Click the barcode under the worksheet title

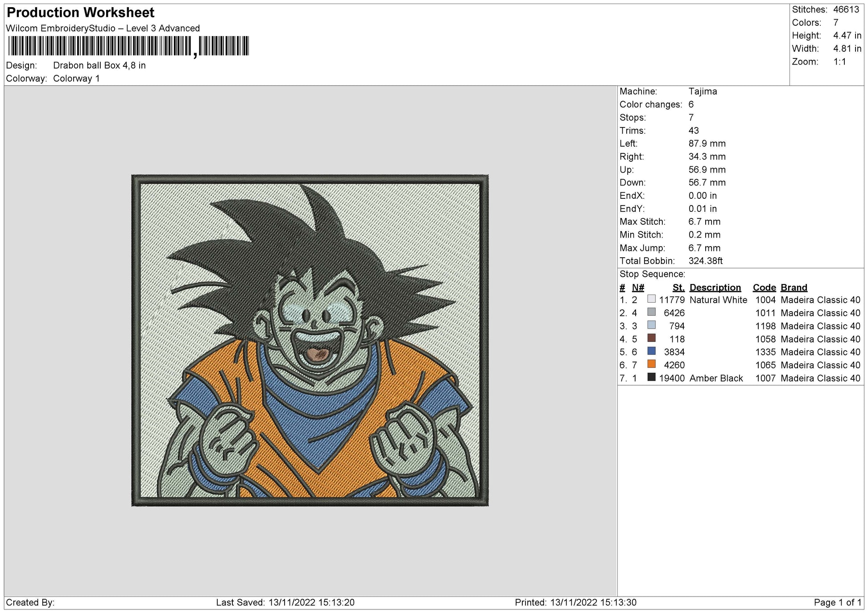click(128, 46)
